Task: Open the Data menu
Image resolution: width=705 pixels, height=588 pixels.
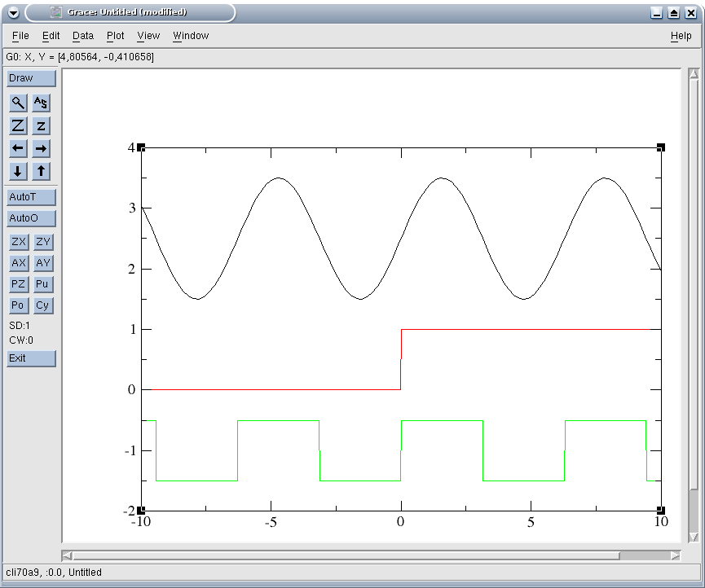Action: [82, 36]
